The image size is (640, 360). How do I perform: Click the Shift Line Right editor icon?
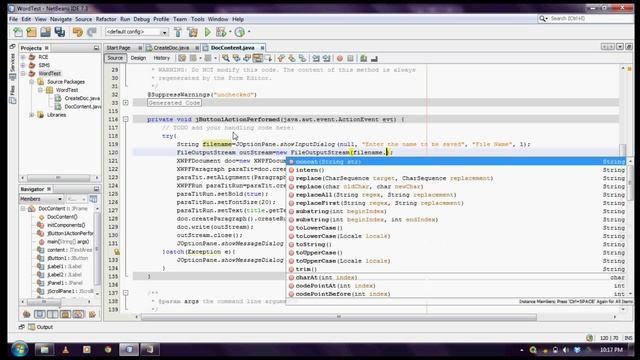coord(327,58)
